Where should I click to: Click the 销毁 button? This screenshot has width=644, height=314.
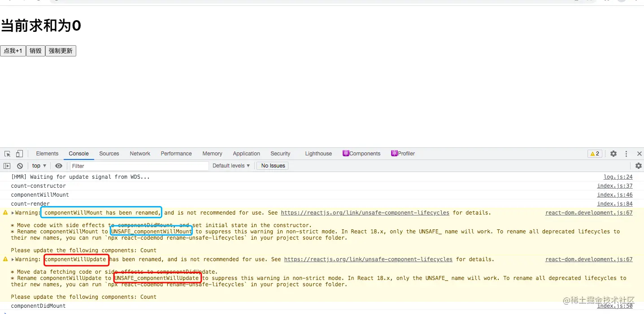[x=35, y=51]
